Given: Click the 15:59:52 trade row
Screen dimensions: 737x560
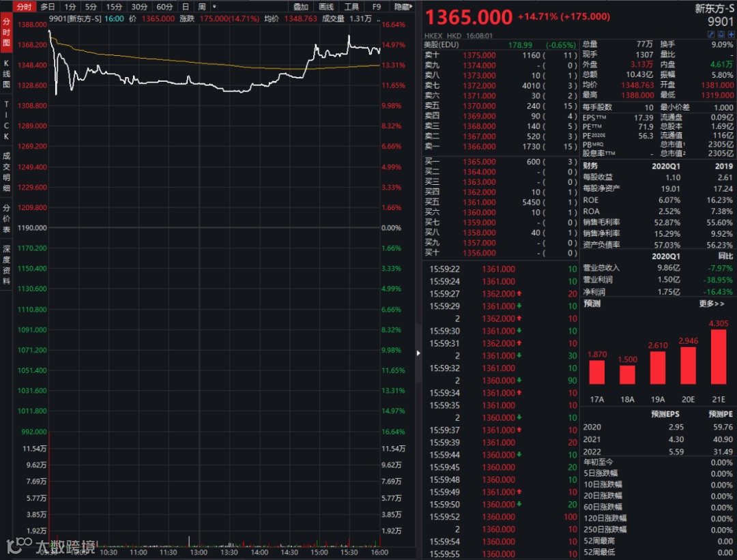Looking at the screenshot, I should coord(502,517).
